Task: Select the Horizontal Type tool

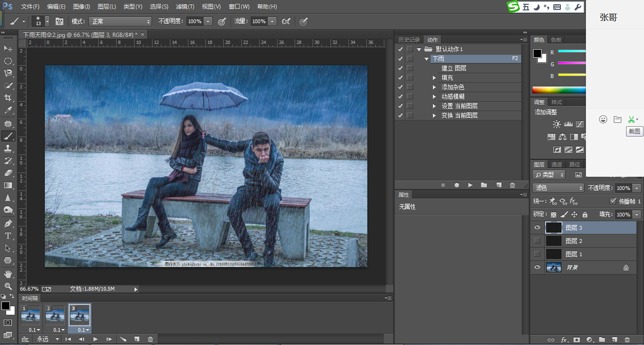Action: coord(8,235)
